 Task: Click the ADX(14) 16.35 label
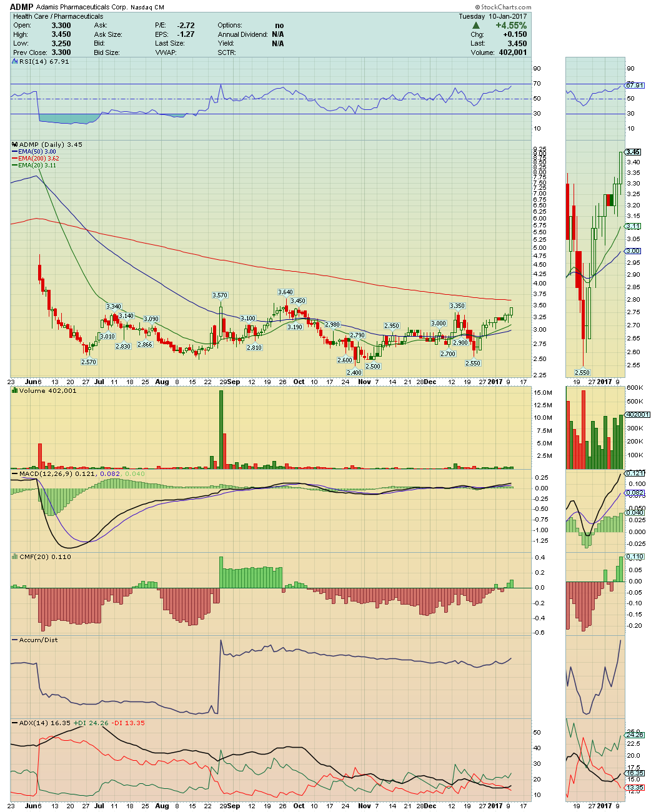coord(44,723)
